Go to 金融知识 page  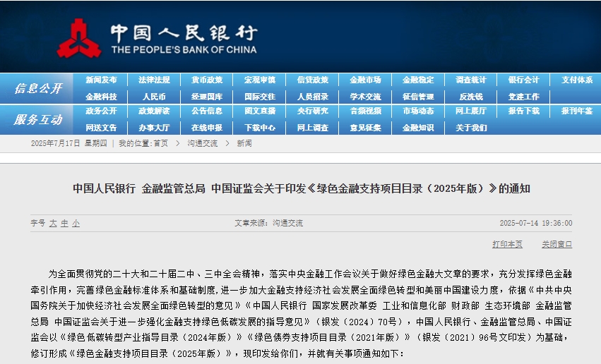point(418,128)
